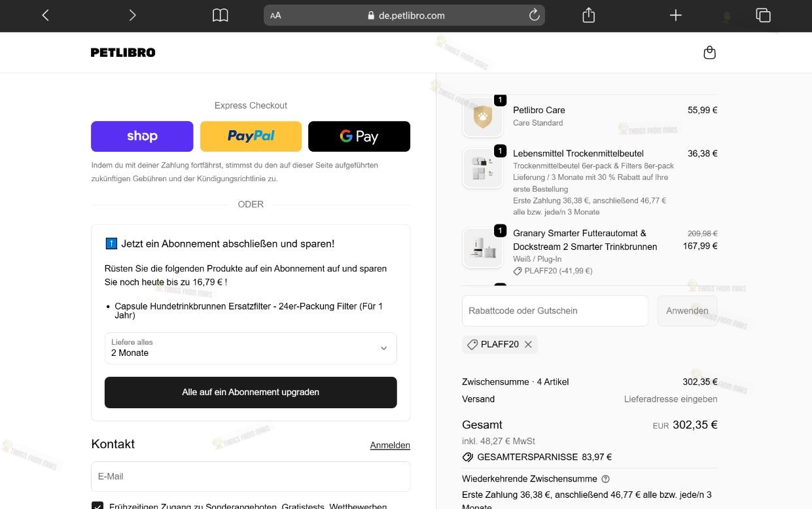Add a new tab with plus icon

pyautogui.click(x=676, y=15)
